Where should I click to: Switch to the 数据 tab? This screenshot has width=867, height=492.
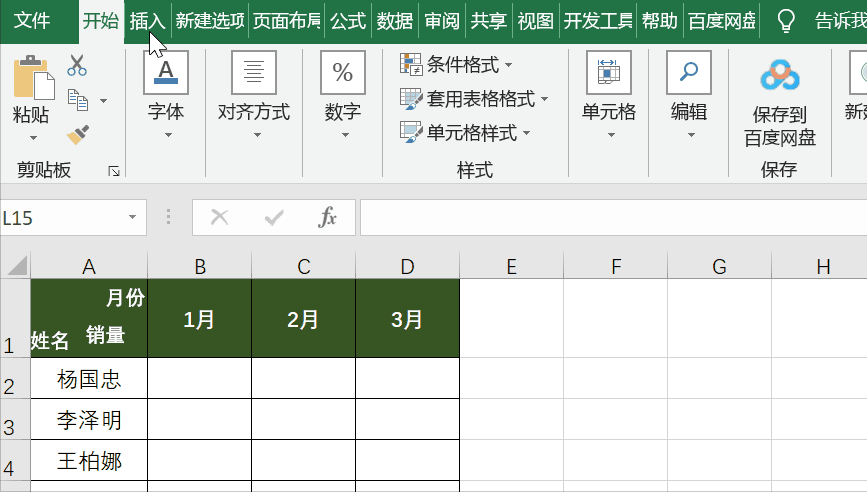tap(395, 21)
